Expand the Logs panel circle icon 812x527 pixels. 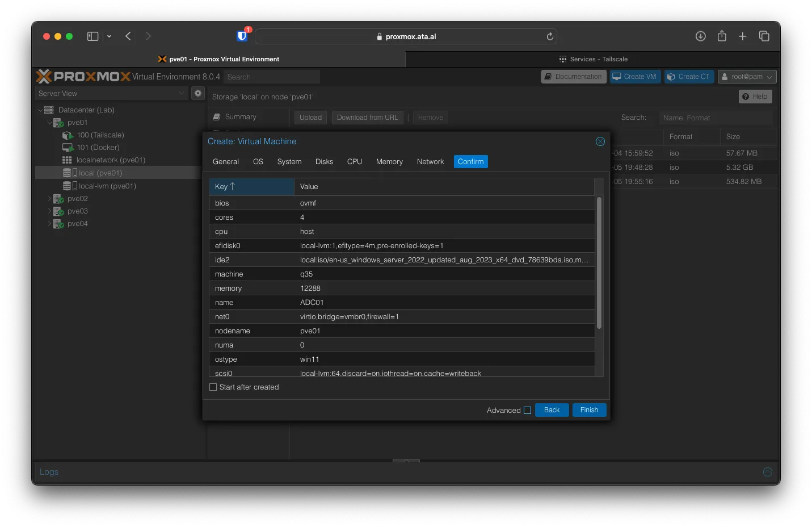click(x=768, y=472)
